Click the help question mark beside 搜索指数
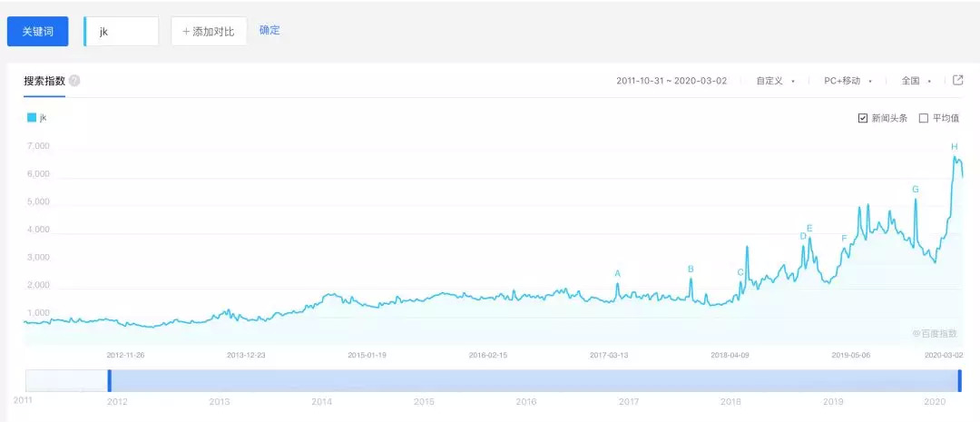 pos(74,81)
